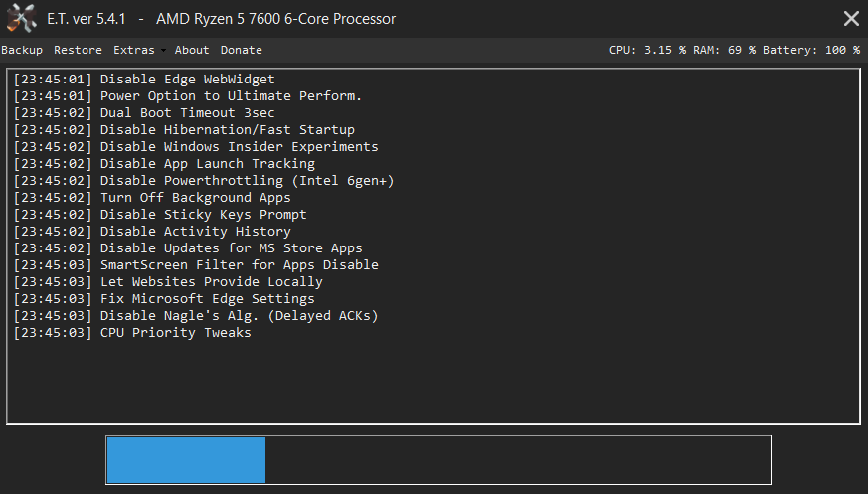This screenshot has height=494, width=868.
Task: Select log line 'Disable Sticky Keys Prompt'
Action: [x=160, y=214]
